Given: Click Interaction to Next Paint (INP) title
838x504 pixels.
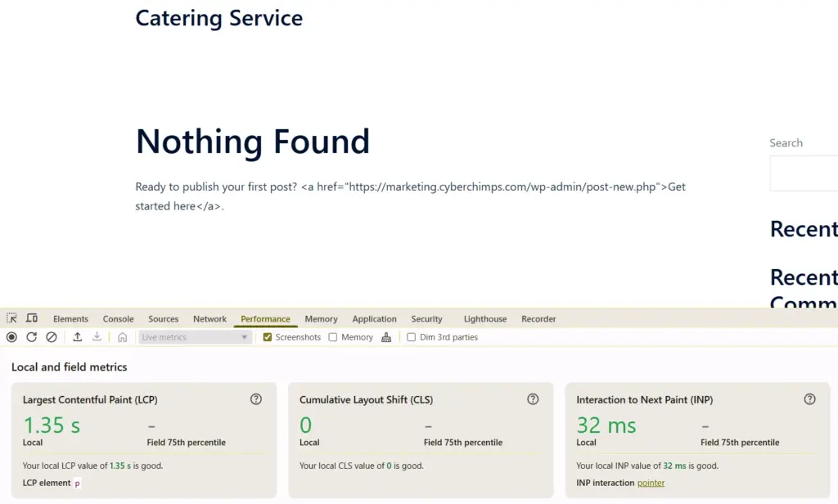Looking at the screenshot, I should click(x=645, y=400).
